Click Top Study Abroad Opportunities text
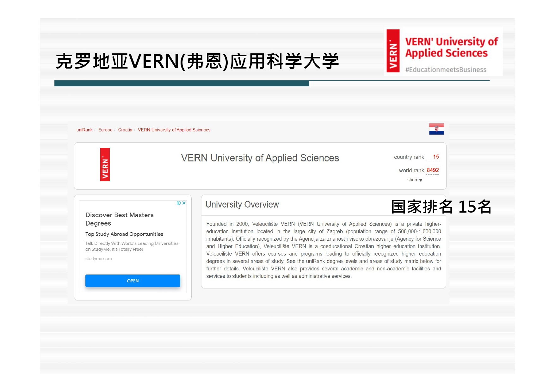 tap(124, 234)
